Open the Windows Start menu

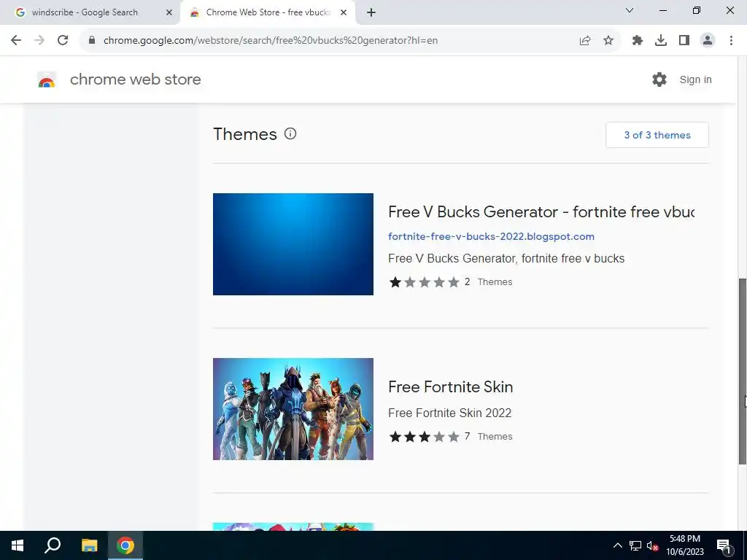(x=18, y=545)
